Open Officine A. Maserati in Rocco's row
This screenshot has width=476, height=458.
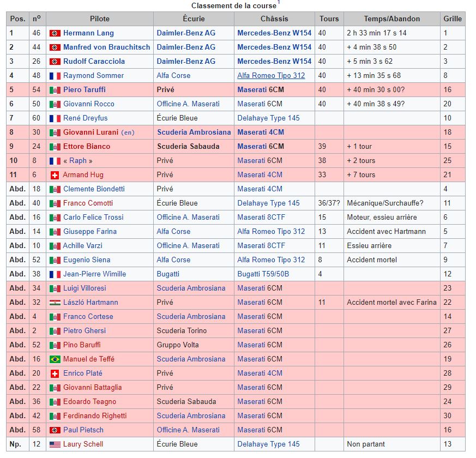(x=188, y=104)
